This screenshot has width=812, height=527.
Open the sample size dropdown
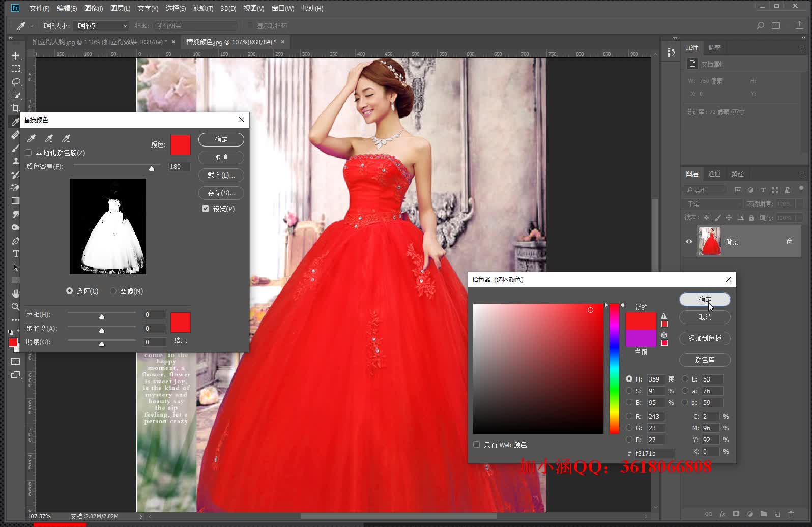click(x=101, y=26)
